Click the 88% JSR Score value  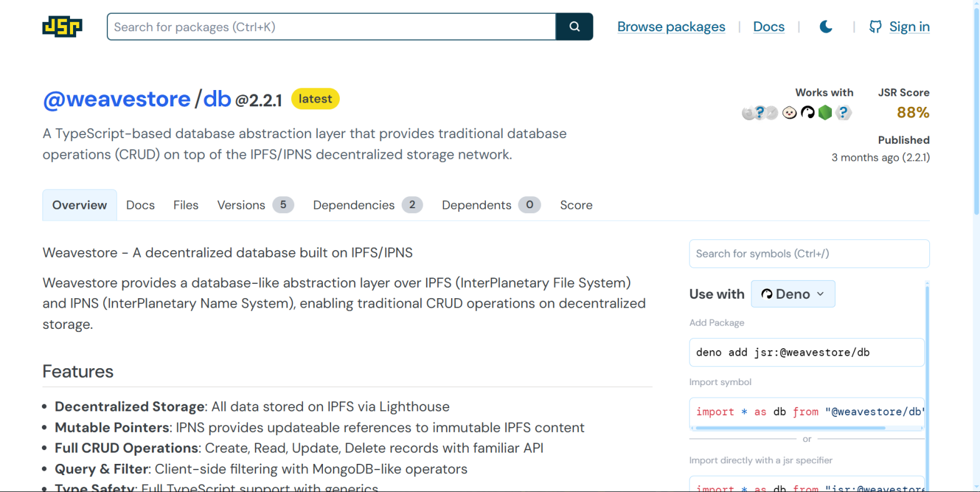(913, 113)
